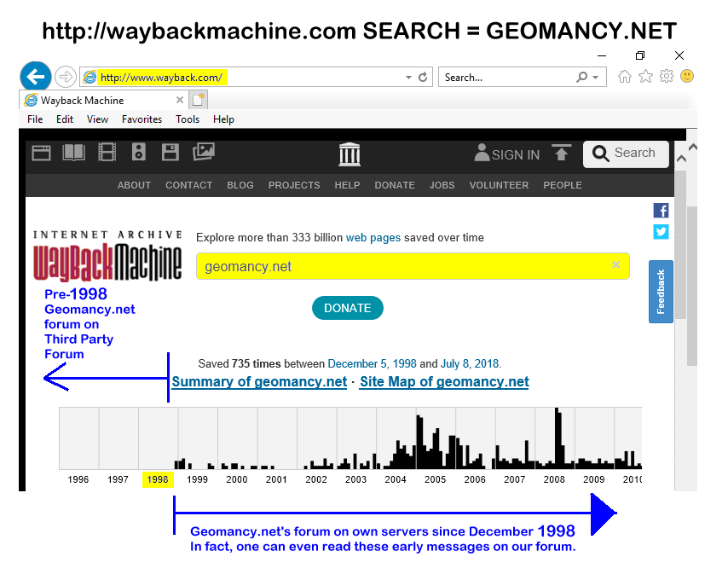
Task: Share on Twitter icon
Action: [661, 232]
